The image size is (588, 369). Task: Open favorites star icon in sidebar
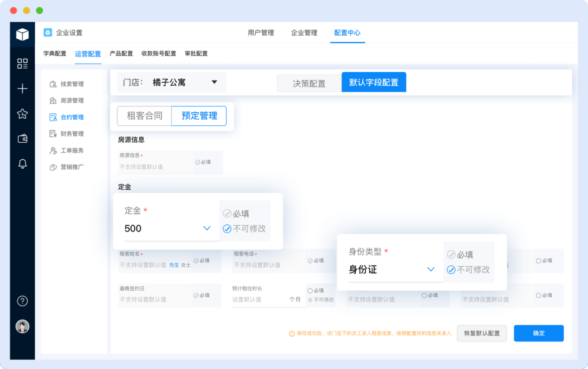tap(22, 113)
